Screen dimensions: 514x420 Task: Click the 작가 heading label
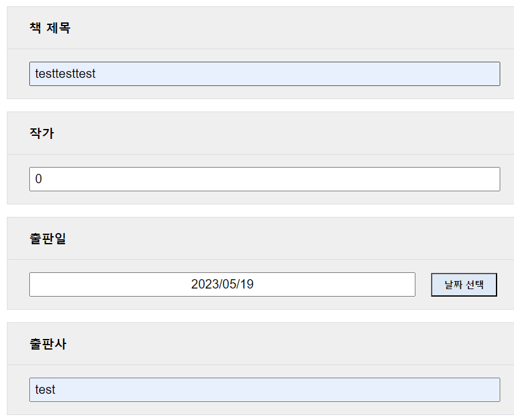coord(42,133)
